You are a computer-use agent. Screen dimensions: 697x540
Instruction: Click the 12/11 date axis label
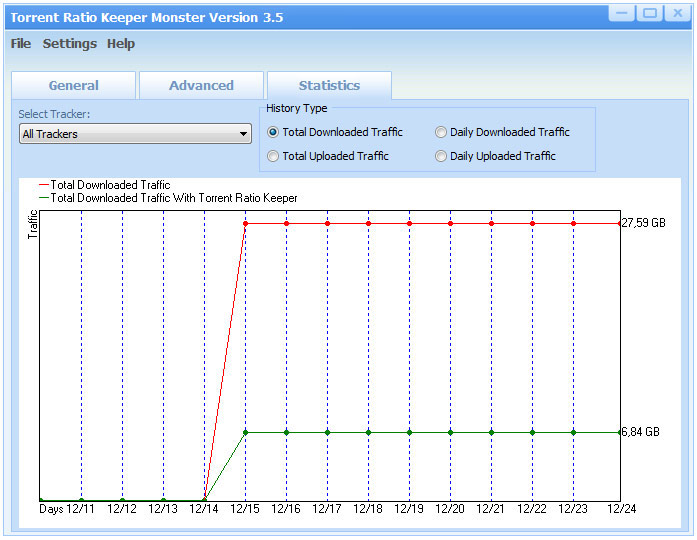point(80,508)
